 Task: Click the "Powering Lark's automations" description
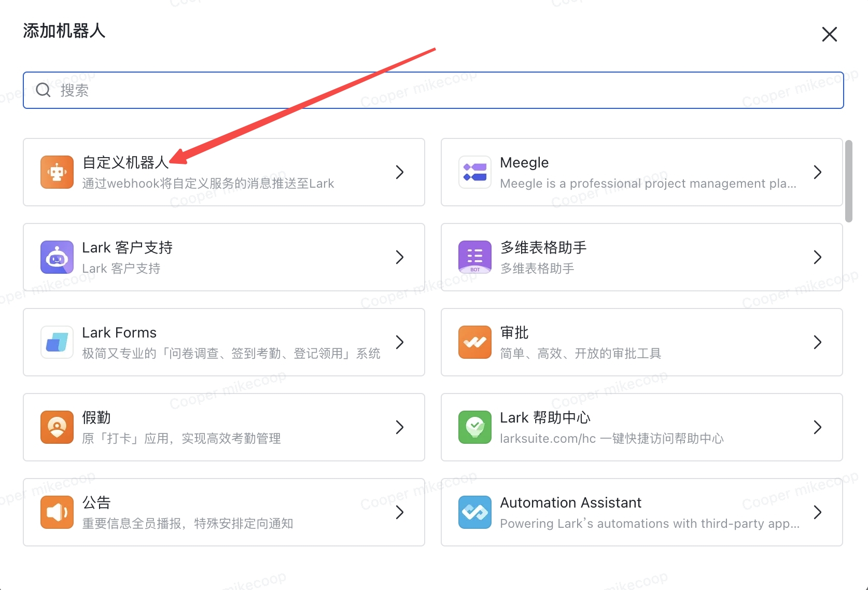650,524
